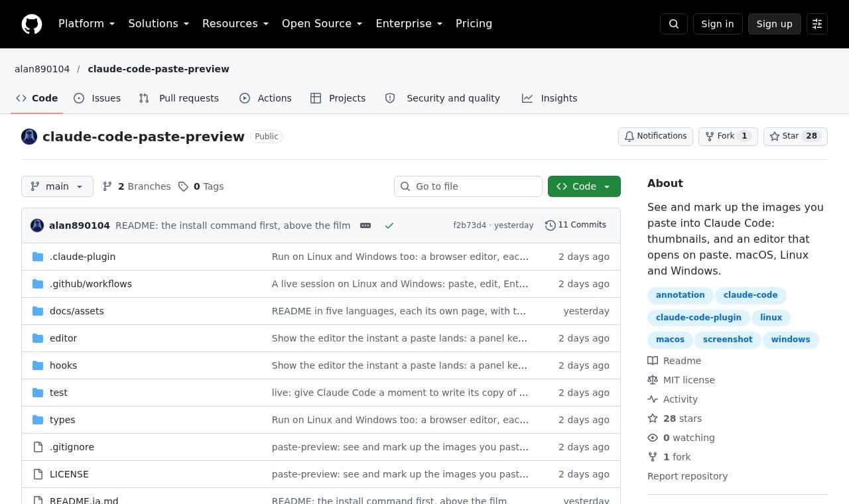
Task: Star the repository with the Star button
Action: click(x=795, y=136)
